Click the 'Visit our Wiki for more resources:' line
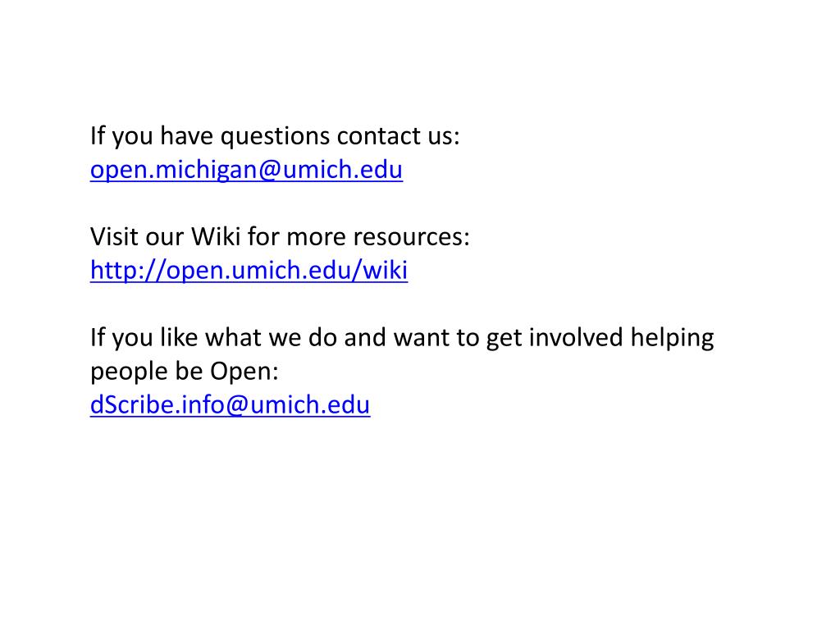 coord(280,237)
